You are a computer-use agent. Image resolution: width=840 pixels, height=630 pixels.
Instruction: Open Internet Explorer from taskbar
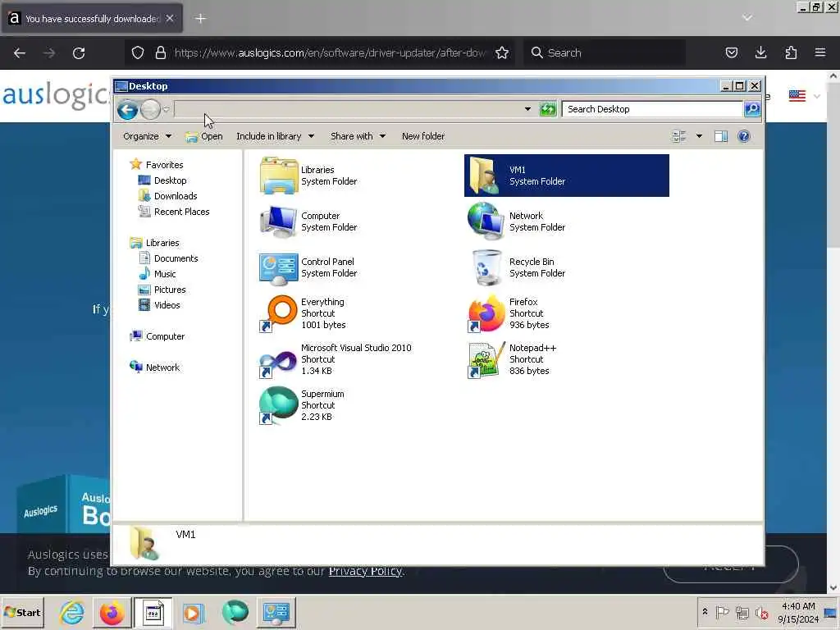[x=72, y=612]
